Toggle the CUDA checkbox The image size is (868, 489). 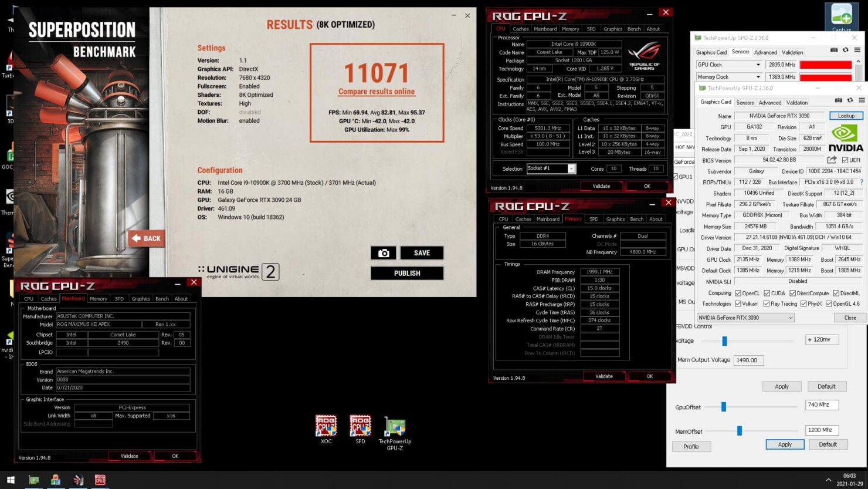pos(767,293)
